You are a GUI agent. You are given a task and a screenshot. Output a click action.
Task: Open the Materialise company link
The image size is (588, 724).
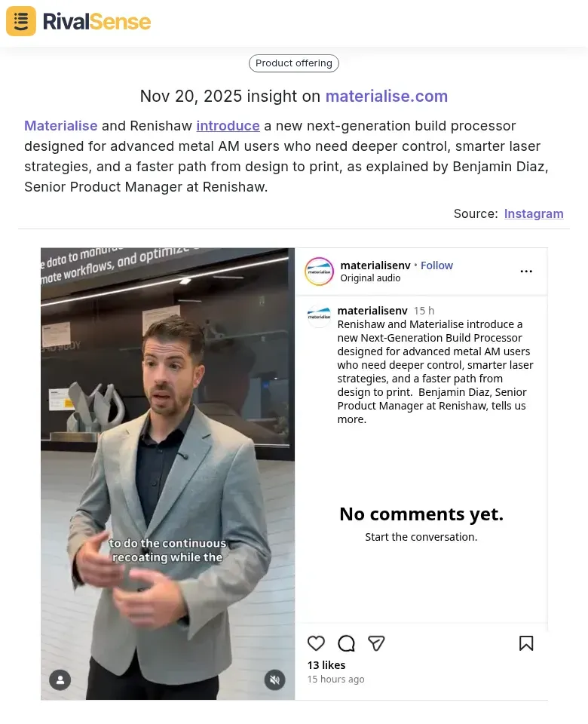coord(60,126)
